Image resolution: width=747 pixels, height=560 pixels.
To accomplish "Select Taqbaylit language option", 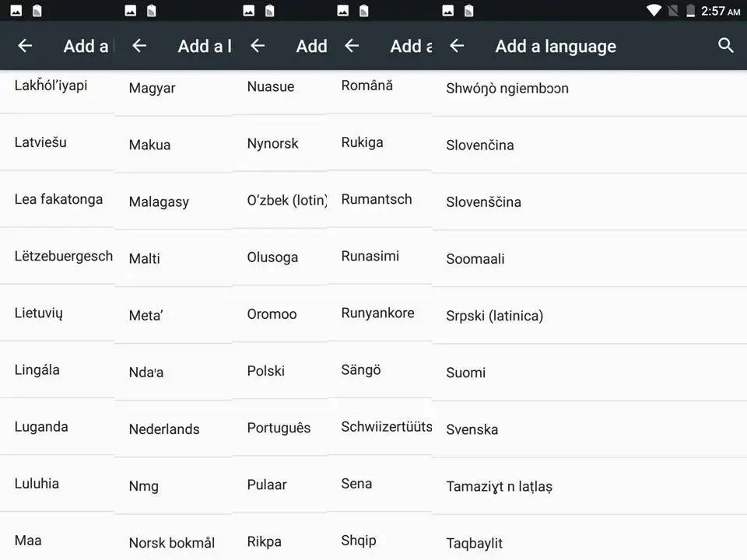I will 474,543.
